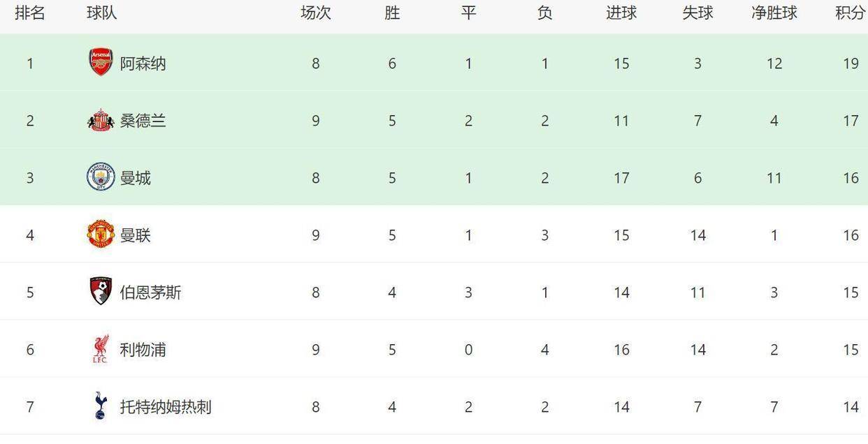Open 托特纳姆热刺 team name link
The width and height of the screenshot is (868, 444).
tap(166, 407)
